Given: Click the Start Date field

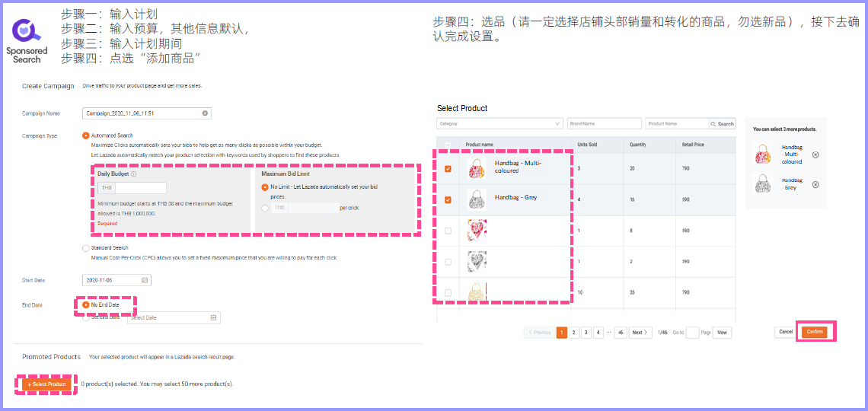Looking at the screenshot, I should pos(116,280).
